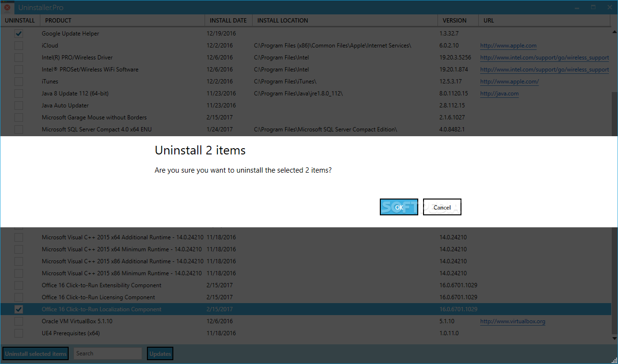Open the Updates button

pos(160,354)
